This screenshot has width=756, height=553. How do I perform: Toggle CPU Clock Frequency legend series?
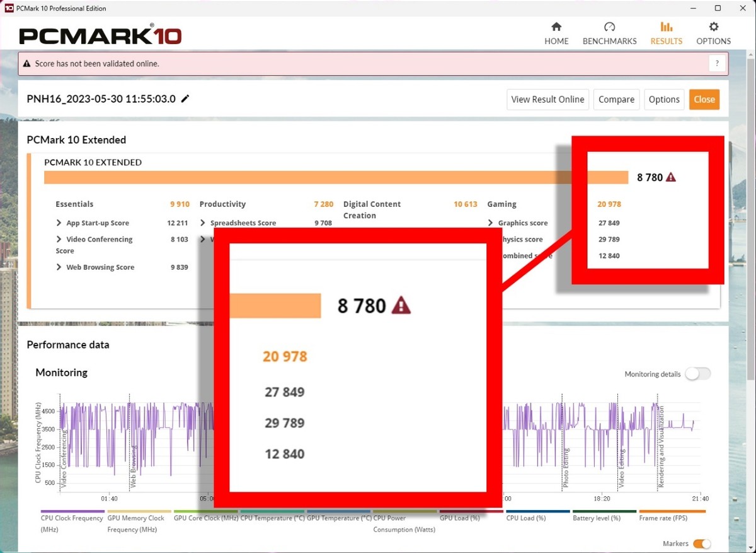pos(72,521)
